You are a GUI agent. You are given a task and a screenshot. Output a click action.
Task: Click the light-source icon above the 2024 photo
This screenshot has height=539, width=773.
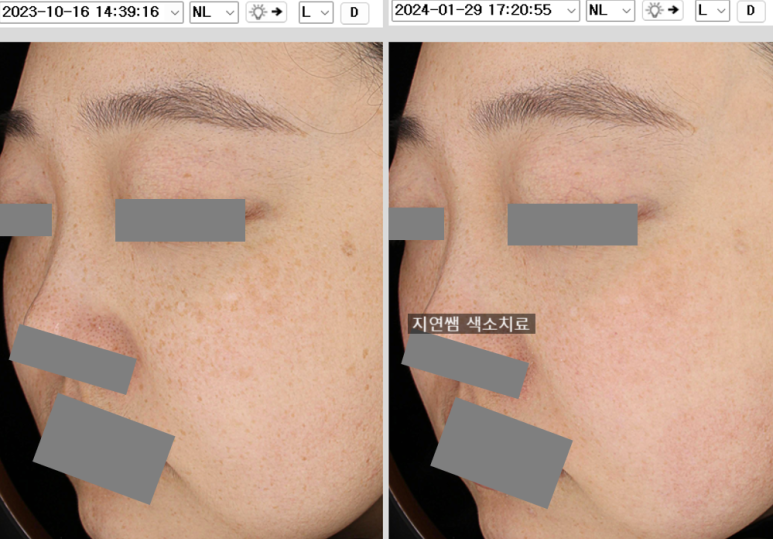coord(661,11)
